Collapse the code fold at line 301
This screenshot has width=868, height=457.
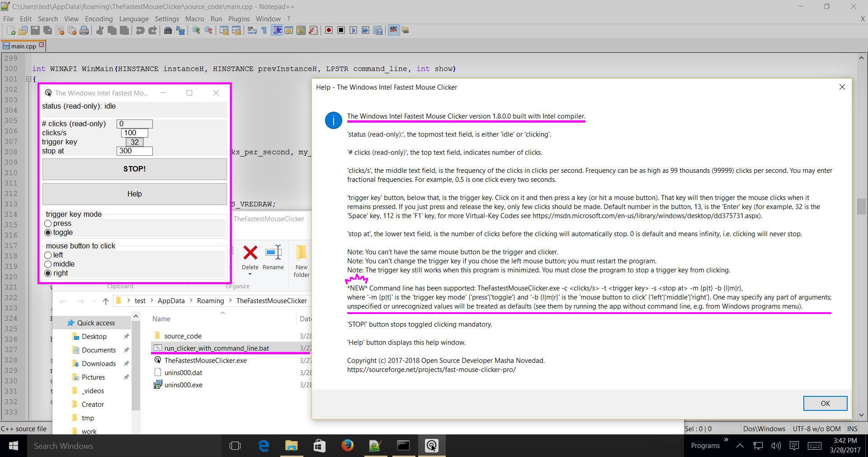[x=28, y=79]
